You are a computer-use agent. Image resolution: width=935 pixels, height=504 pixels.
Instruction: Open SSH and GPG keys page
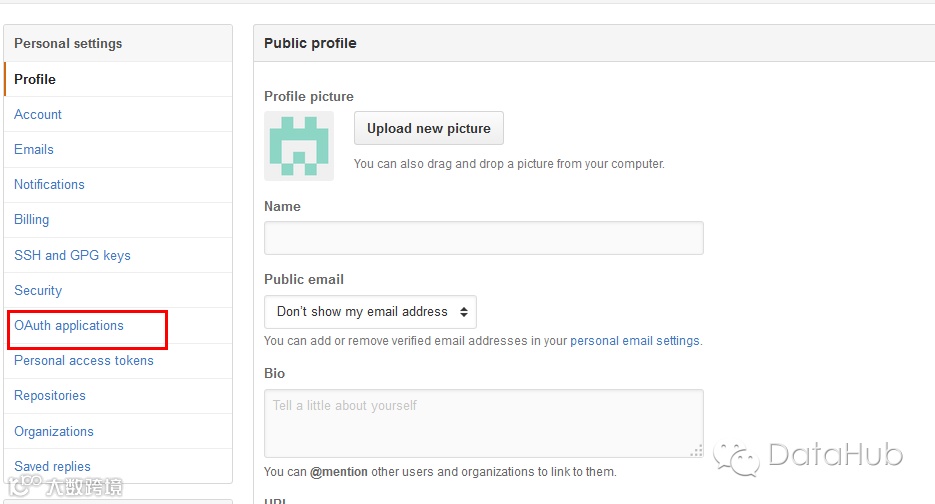pos(72,255)
